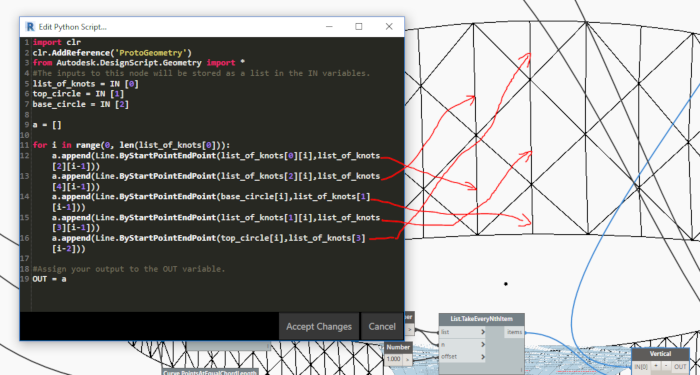Click the Revit icon in dialog title bar
This screenshot has height=375, width=700.
point(30,27)
